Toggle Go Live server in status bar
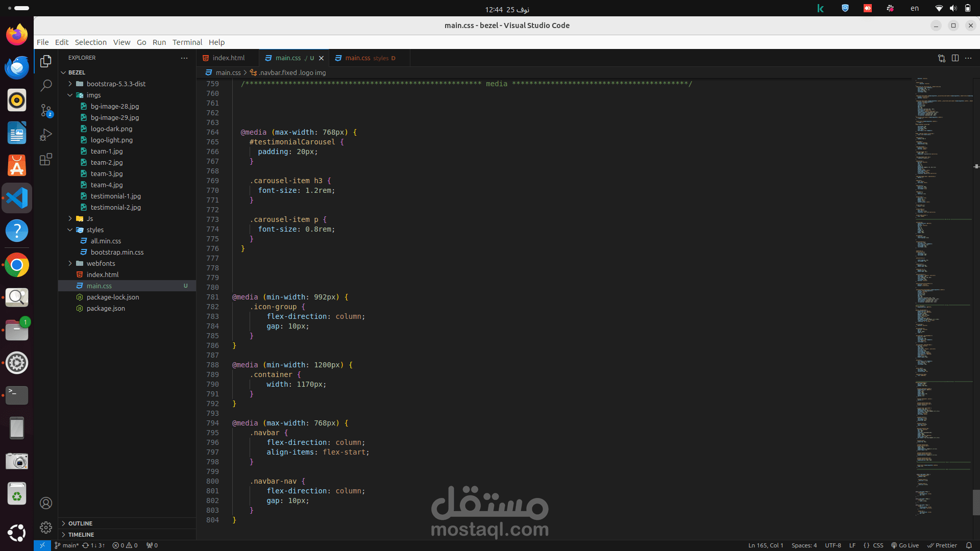This screenshot has height=551, width=980. pos(905,545)
